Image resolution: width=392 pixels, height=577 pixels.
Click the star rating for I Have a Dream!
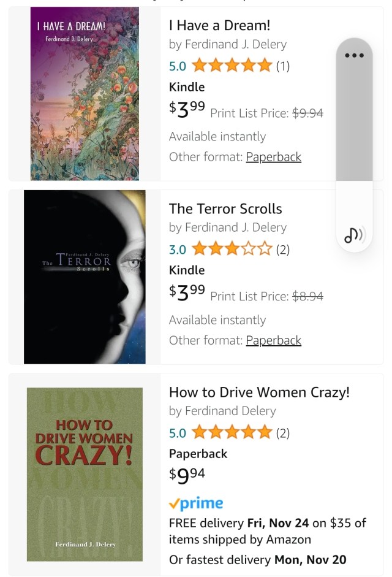[x=232, y=65]
